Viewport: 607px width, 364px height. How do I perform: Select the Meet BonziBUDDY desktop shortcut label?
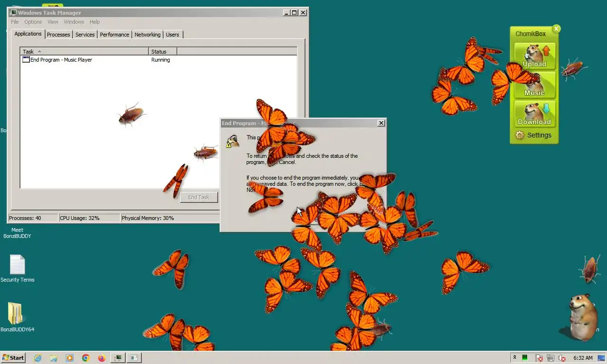[17, 233]
